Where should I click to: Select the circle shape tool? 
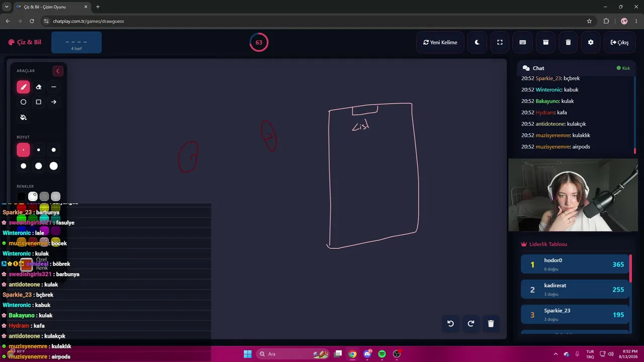pos(23,102)
